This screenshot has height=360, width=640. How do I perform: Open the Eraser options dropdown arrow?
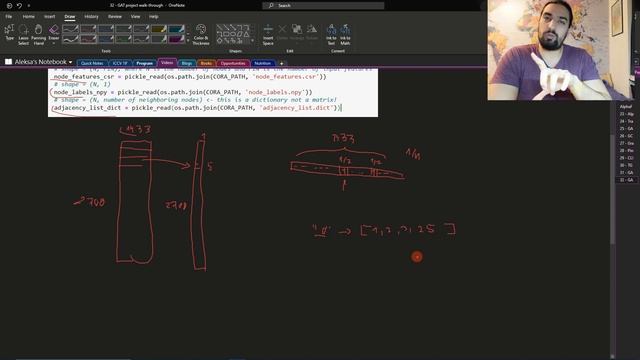click(x=53, y=43)
